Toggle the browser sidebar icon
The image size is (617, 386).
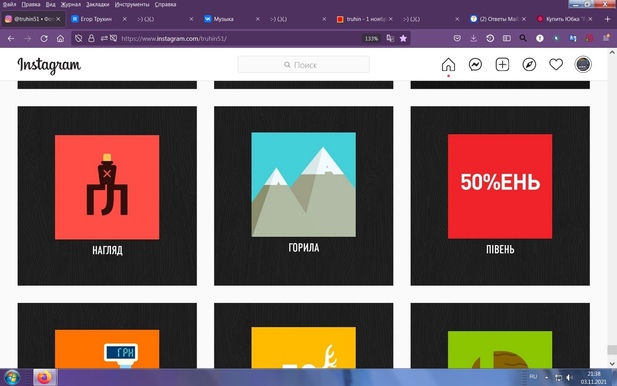[x=507, y=38]
